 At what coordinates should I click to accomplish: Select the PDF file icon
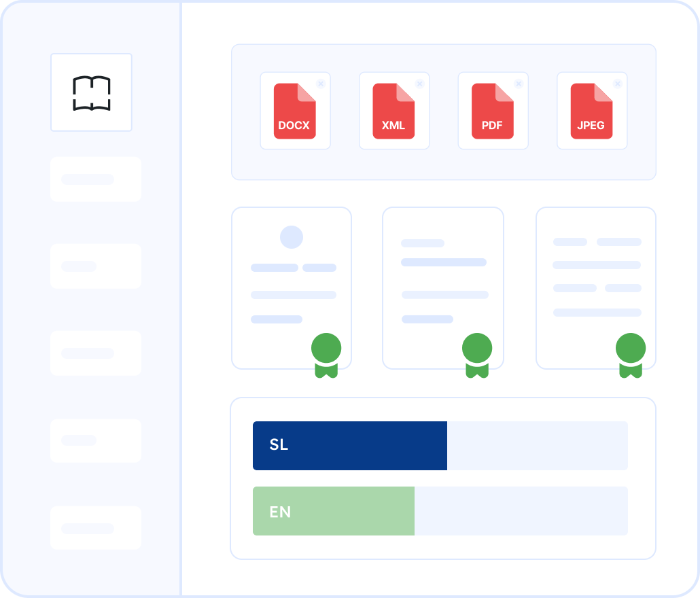pos(493,111)
